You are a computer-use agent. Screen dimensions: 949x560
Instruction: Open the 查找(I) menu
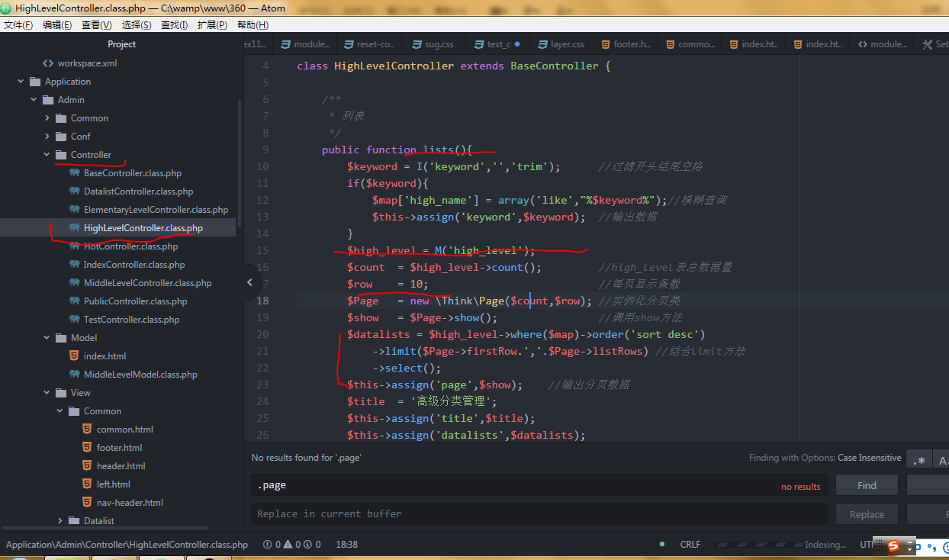pos(174,25)
